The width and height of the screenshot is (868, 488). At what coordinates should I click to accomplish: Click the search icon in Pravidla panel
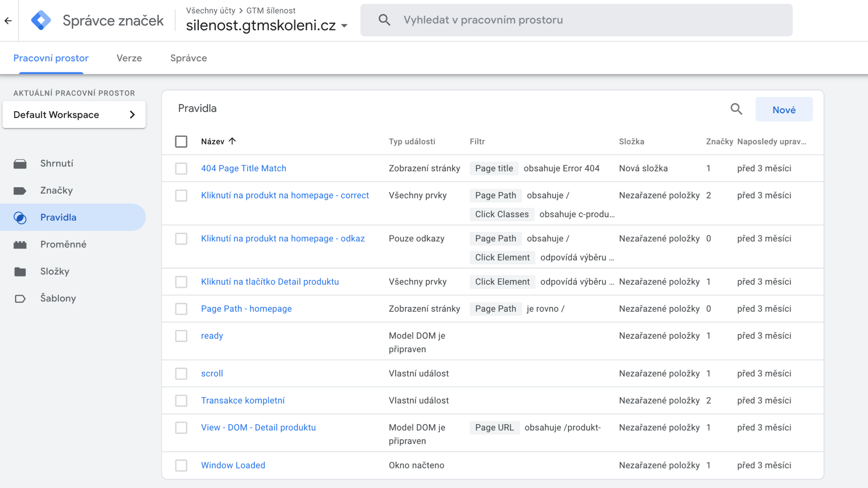click(736, 109)
